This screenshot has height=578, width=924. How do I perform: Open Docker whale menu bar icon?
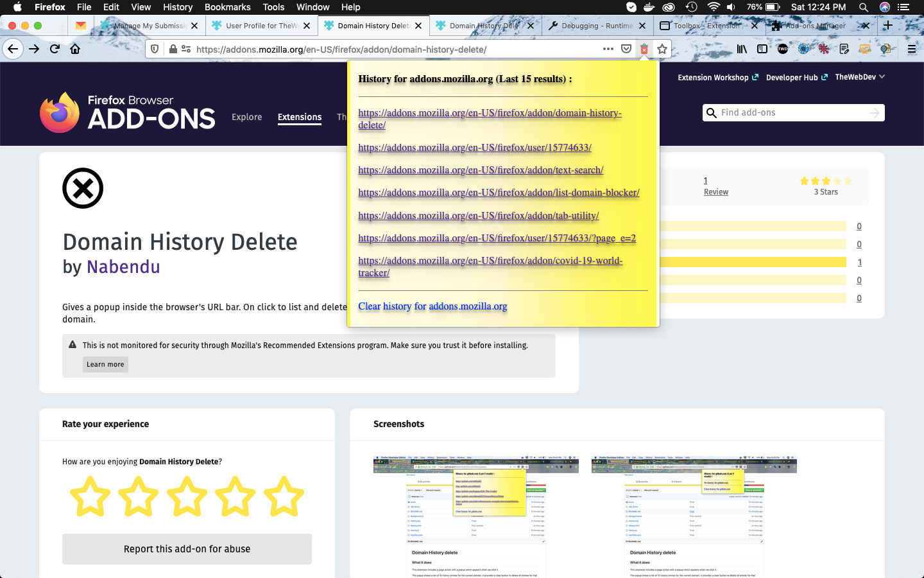click(x=649, y=7)
